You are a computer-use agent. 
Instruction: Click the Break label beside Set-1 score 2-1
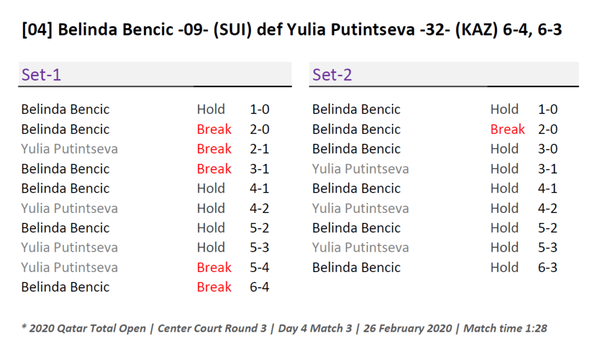(x=214, y=149)
